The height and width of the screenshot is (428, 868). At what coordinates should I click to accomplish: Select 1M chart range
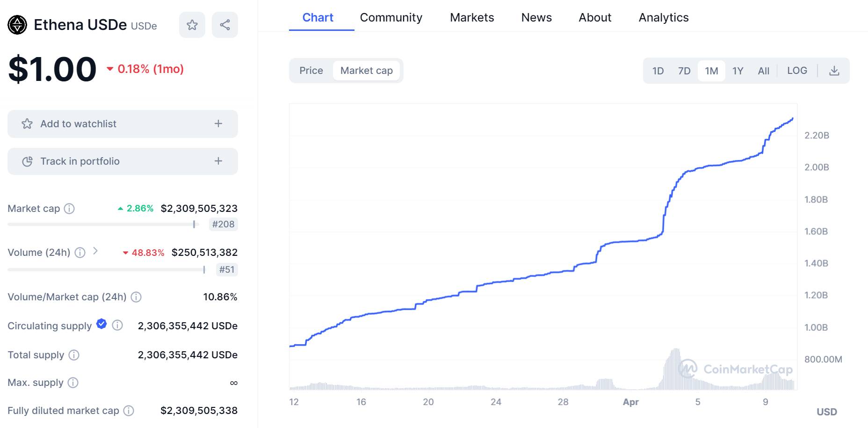711,71
